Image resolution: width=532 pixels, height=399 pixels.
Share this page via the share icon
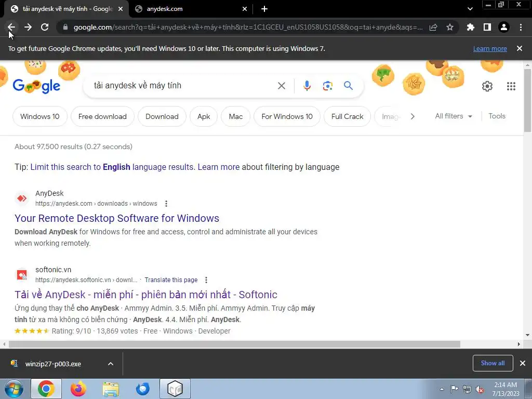(433, 27)
